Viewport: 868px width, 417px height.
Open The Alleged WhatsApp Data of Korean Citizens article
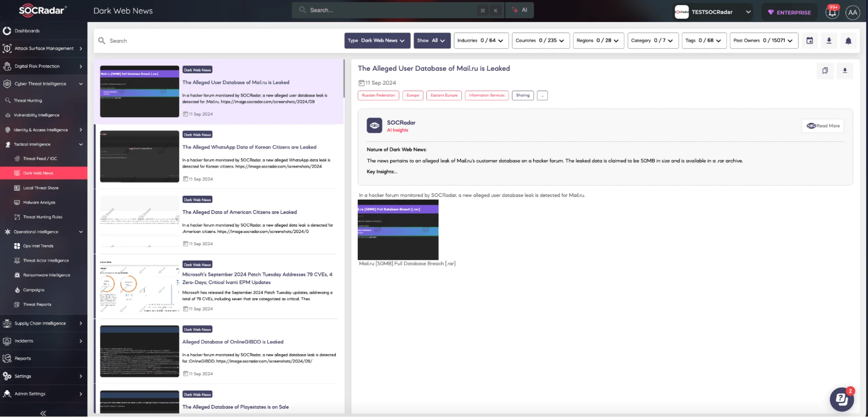click(x=249, y=148)
